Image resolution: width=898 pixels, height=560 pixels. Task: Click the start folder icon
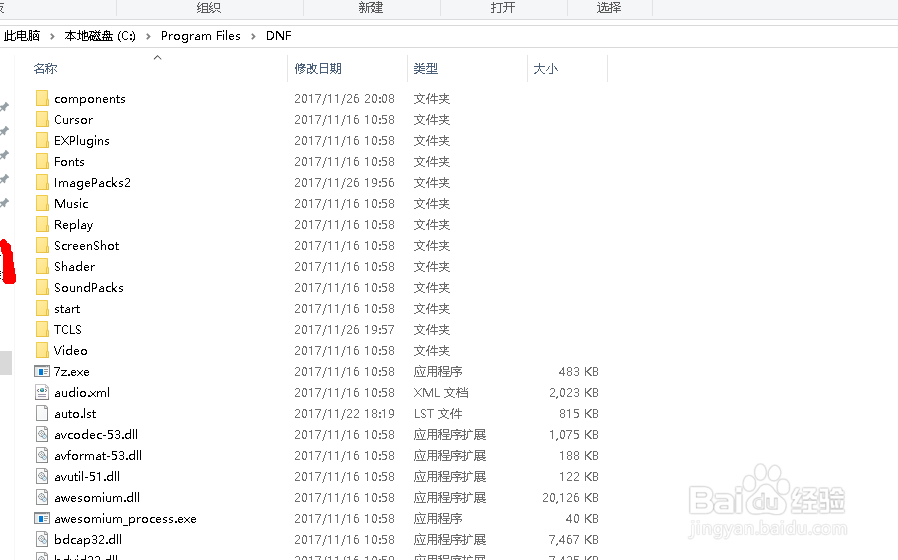[42, 309]
